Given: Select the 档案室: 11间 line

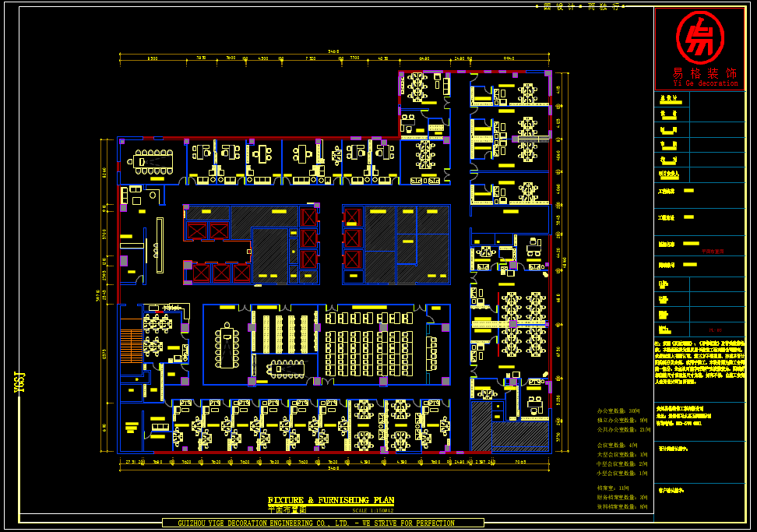Looking at the screenshot, I should click(613, 488).
